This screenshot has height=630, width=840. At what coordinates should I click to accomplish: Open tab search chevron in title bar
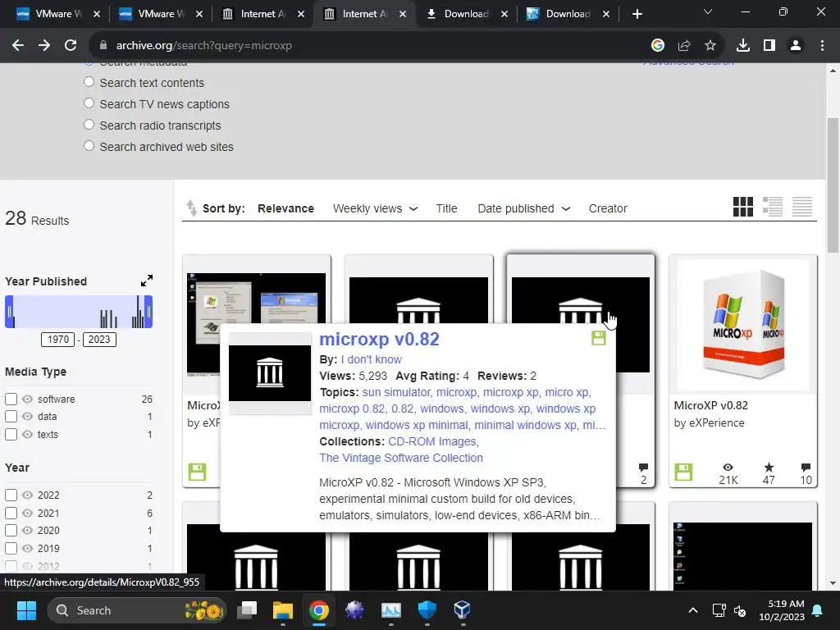pyautogui.click(x=708, y=11)
